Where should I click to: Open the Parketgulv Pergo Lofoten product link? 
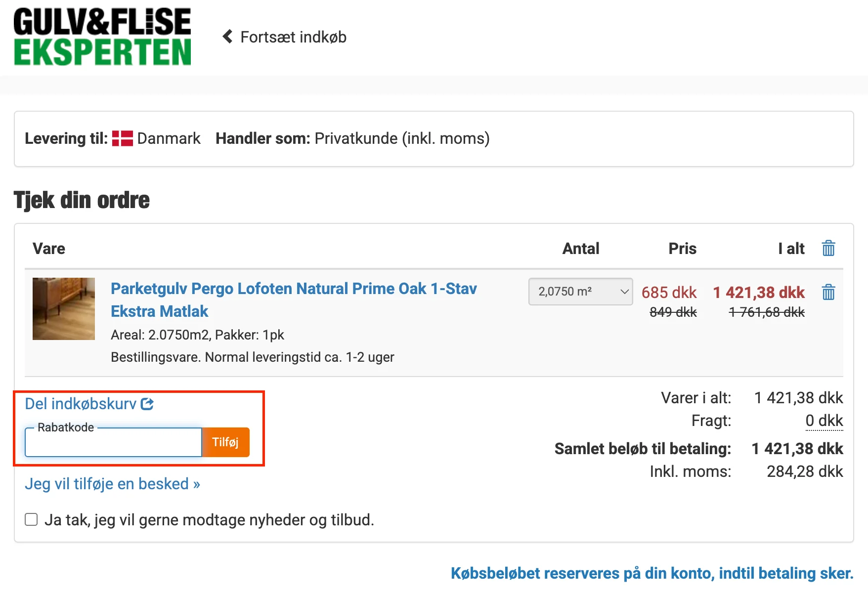pos(294,289)
